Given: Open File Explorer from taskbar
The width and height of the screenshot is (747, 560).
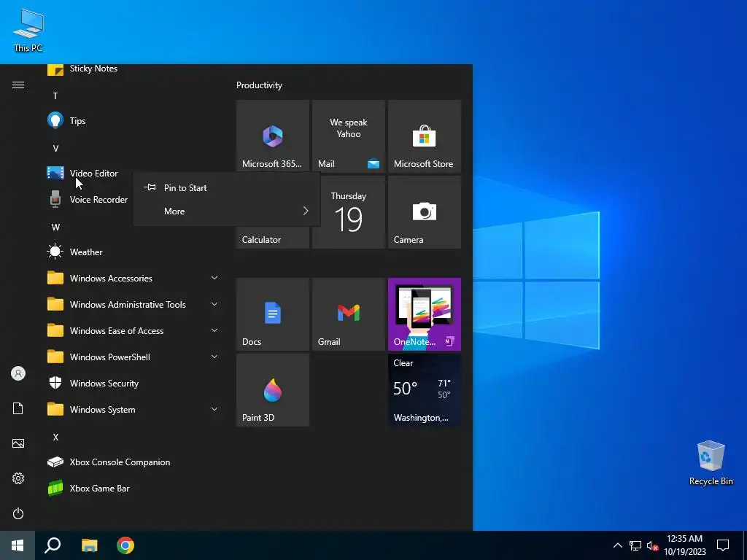Looking at the screenshot, I should point(89,545).
